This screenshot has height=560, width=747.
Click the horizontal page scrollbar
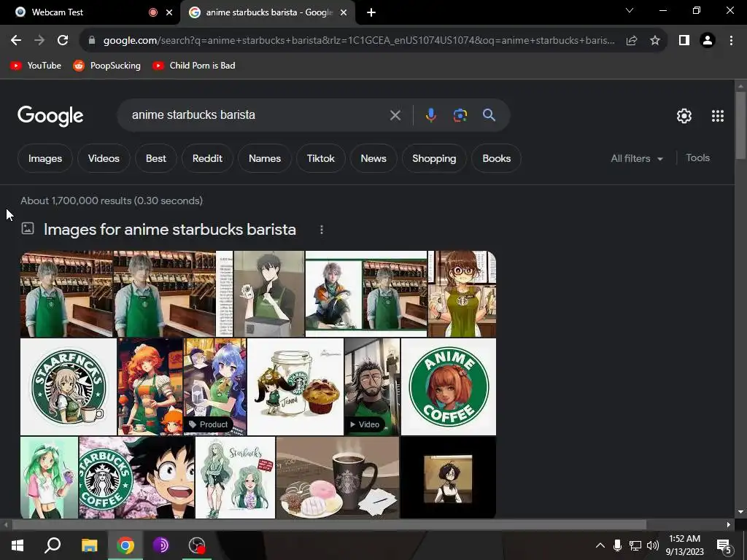click(329, 525)
